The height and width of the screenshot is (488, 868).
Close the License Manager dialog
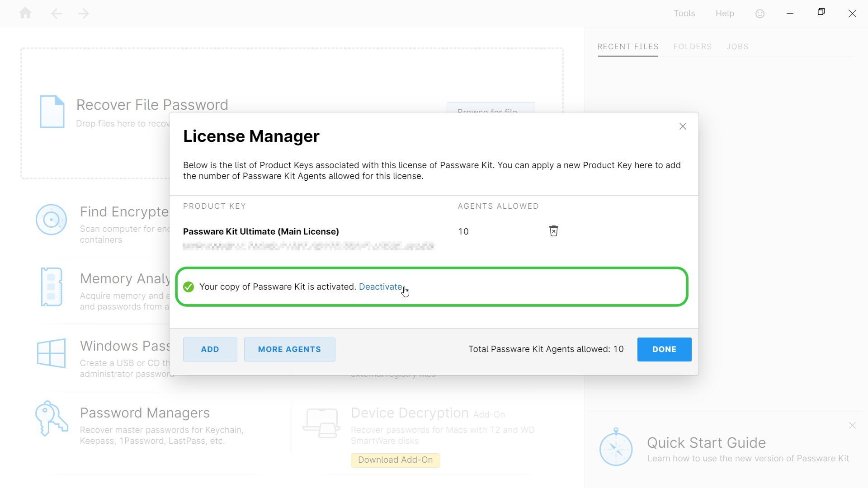[x=683, y=127]
